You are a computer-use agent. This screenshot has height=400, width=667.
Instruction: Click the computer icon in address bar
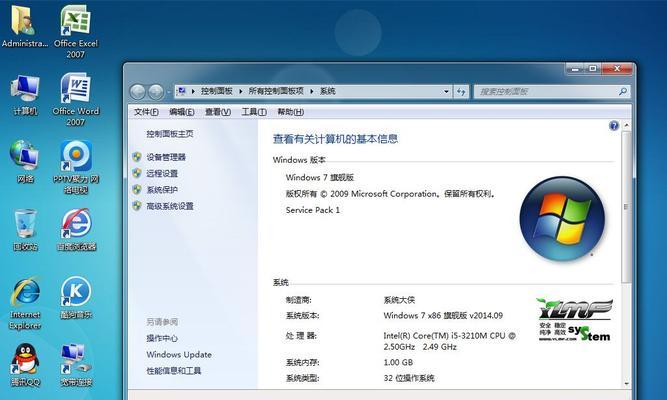pyautogui.click(x=182, y=91)
